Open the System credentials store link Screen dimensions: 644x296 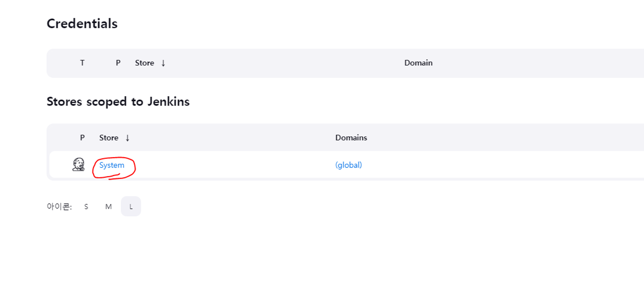pos(112,165)
